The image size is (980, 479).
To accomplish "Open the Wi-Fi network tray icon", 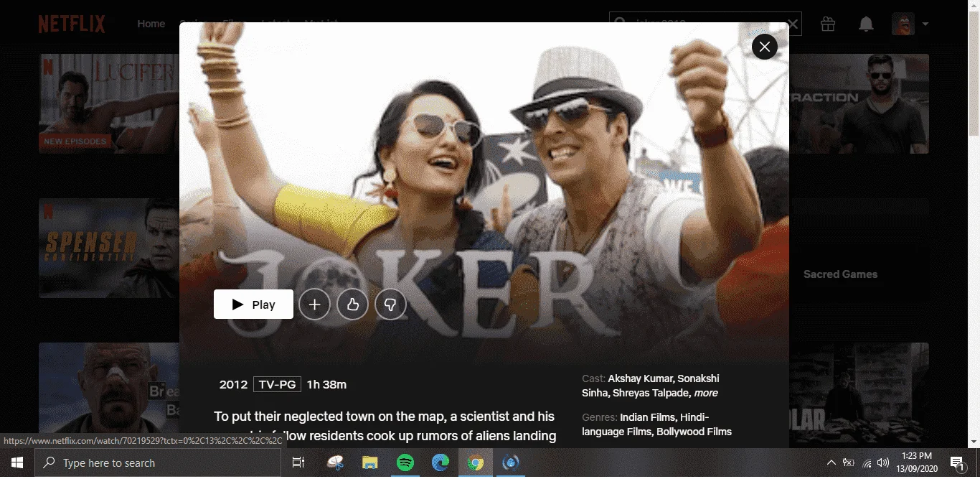I will pos(867,463).
